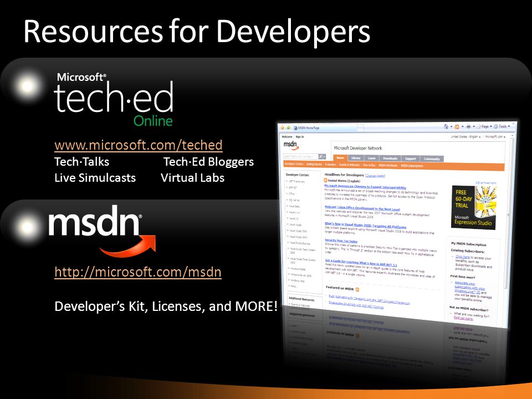Screen dimensions: 532x399
Task: Expand the United States - English locale dropdown
Action: click(465, 137)
